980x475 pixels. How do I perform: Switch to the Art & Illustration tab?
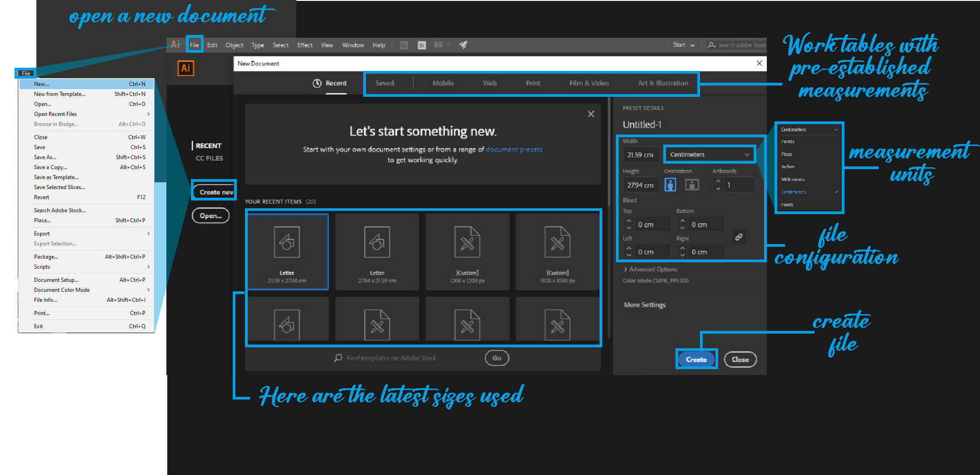663,83
